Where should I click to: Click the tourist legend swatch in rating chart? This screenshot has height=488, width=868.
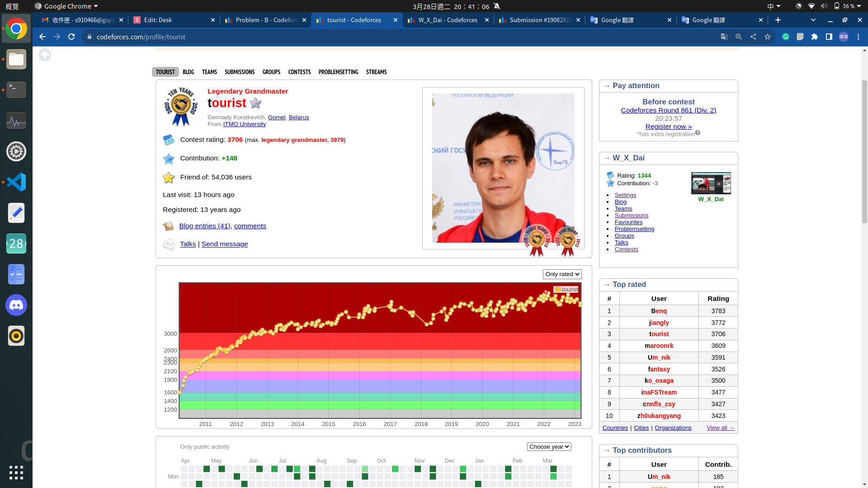[x=558, y=290]
